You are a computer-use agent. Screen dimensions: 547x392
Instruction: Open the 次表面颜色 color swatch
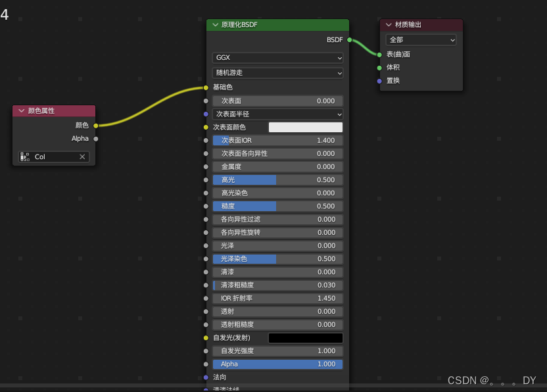pos(305,126)
